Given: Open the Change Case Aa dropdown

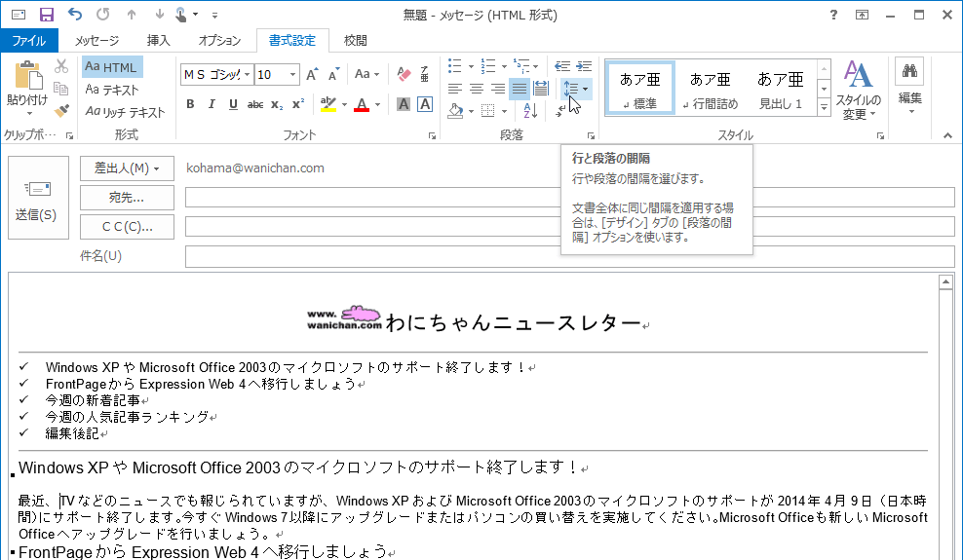Looking at the screenshot, I should (367, 74).
